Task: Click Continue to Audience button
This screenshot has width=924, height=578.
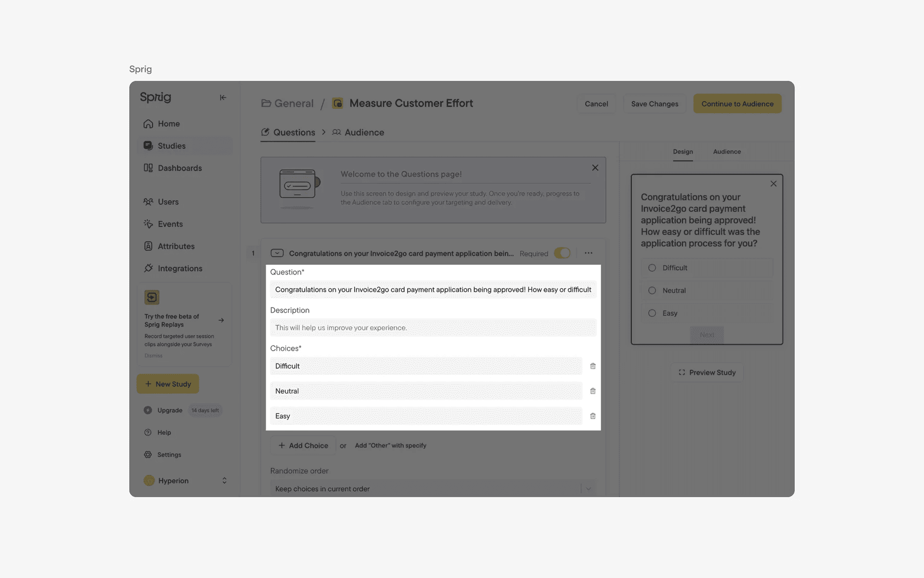Action: (x=737, y=104)
